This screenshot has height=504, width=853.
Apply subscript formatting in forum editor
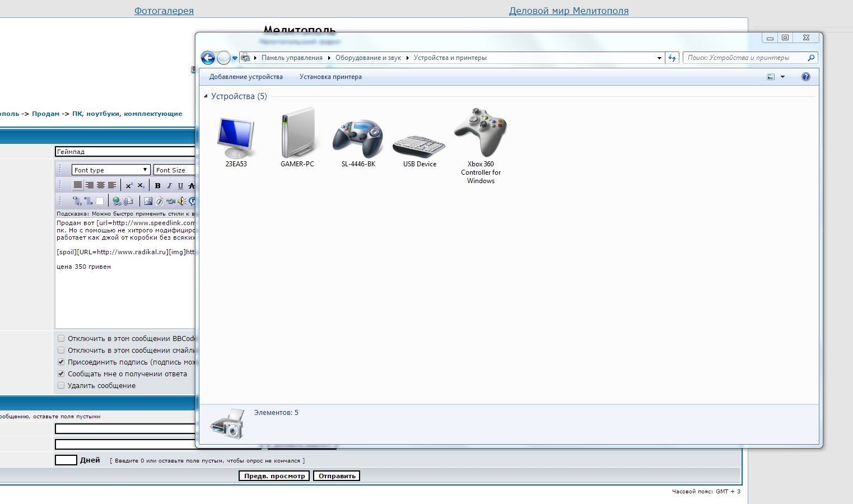click(141, 185)
